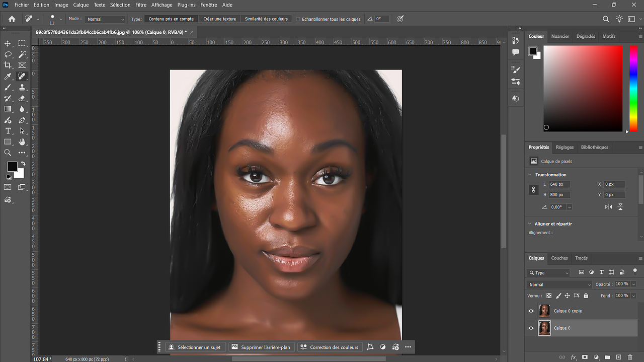644x362 pixels.
Task: Collapse the Transformation section
Action: pos(530,175)
